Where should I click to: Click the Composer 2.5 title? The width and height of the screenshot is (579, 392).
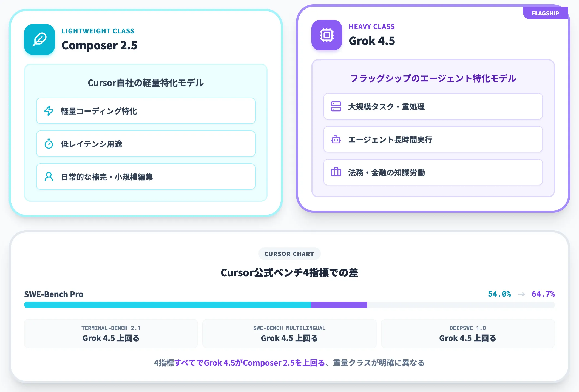point(99,45)
